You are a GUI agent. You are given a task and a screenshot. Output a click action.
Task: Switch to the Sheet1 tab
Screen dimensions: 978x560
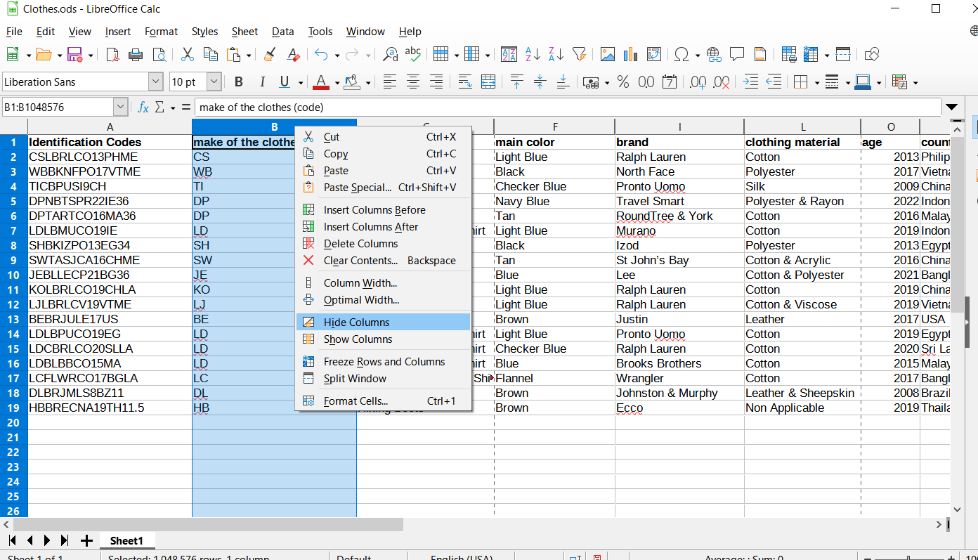pyautogui.click(x=126, y=540)
